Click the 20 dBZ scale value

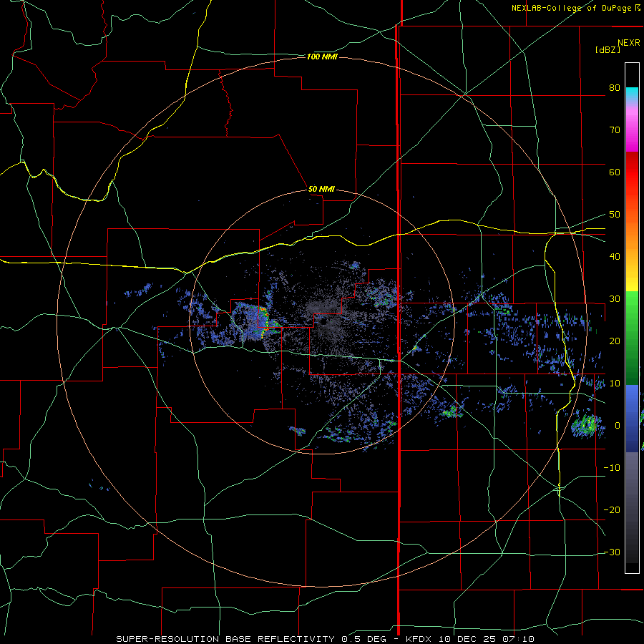(x=615, y=341)
